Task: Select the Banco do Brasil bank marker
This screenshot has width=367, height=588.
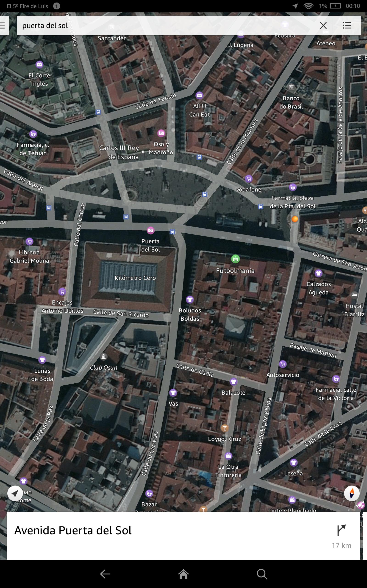Action: (x=291, y=87)
